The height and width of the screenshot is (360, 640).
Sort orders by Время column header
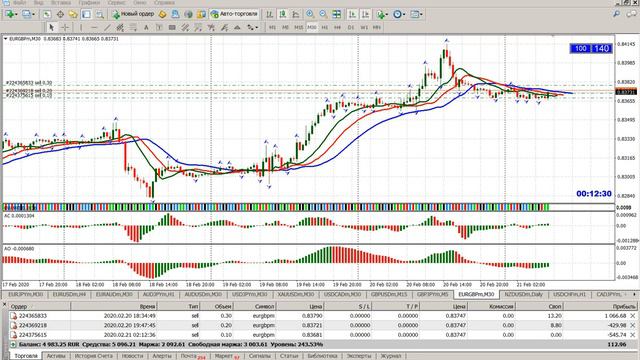pos(114,306)
